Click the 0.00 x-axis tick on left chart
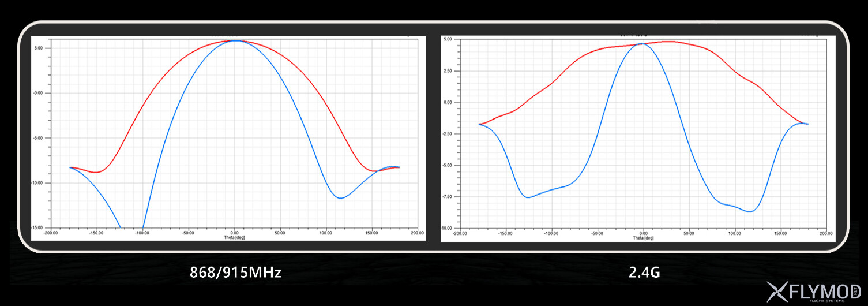 234,233
